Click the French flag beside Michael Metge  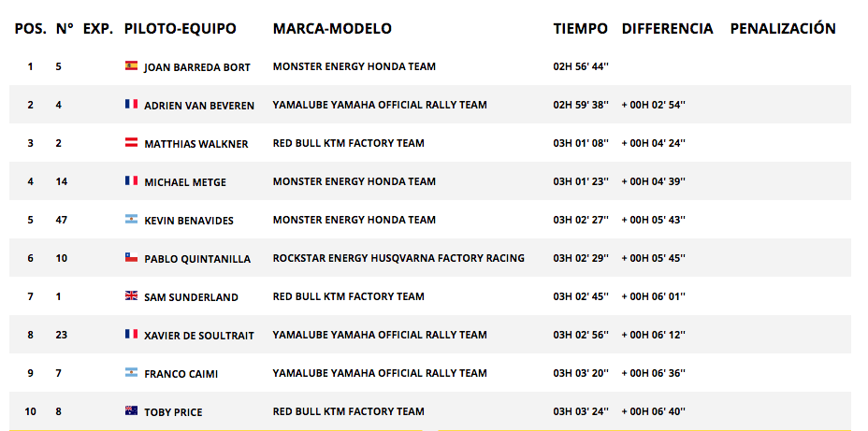pyautogui.click(x=131, y=181)
